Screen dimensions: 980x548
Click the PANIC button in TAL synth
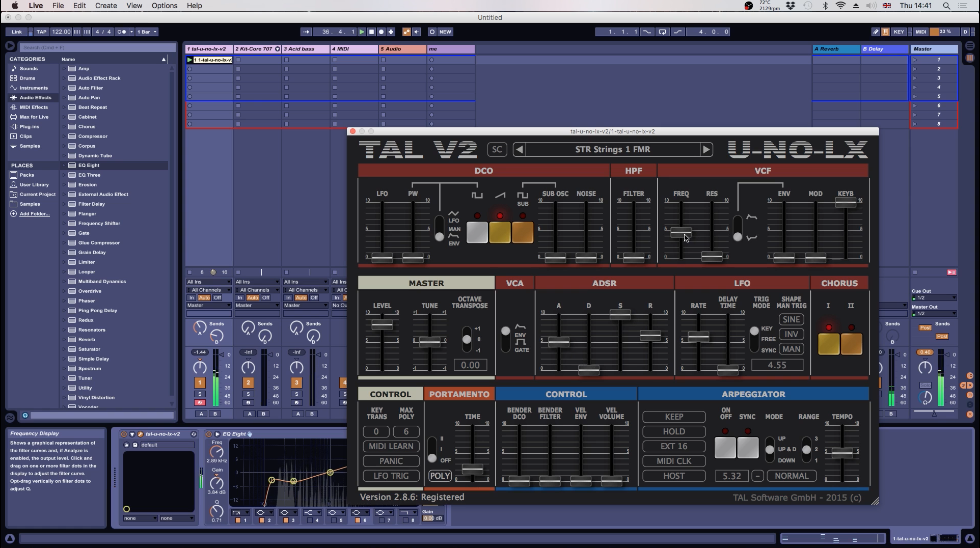[x=391, y=461]
